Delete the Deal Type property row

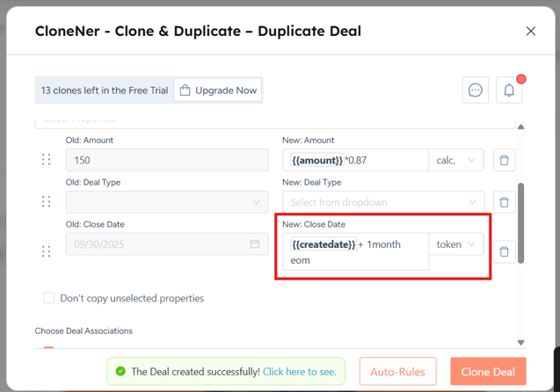click(x=505, y=202)
